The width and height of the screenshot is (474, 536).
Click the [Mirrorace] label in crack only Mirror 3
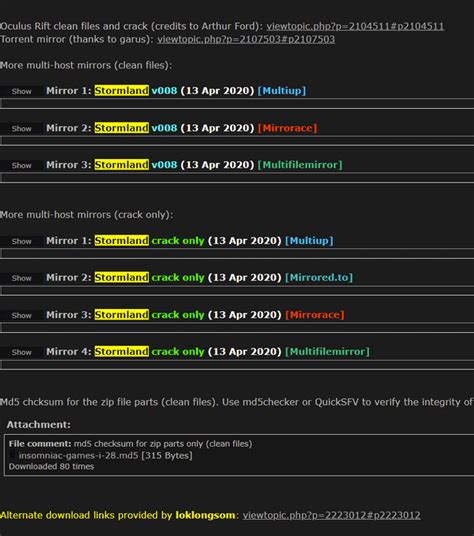tap(314, 314)
